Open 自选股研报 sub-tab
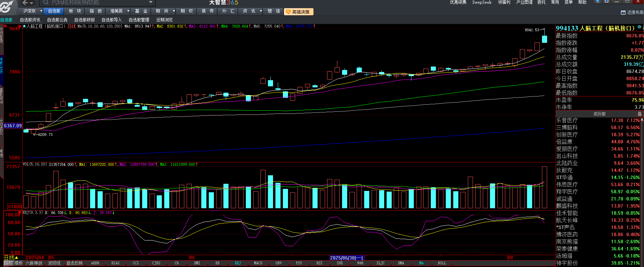 (x=84, y=20)
